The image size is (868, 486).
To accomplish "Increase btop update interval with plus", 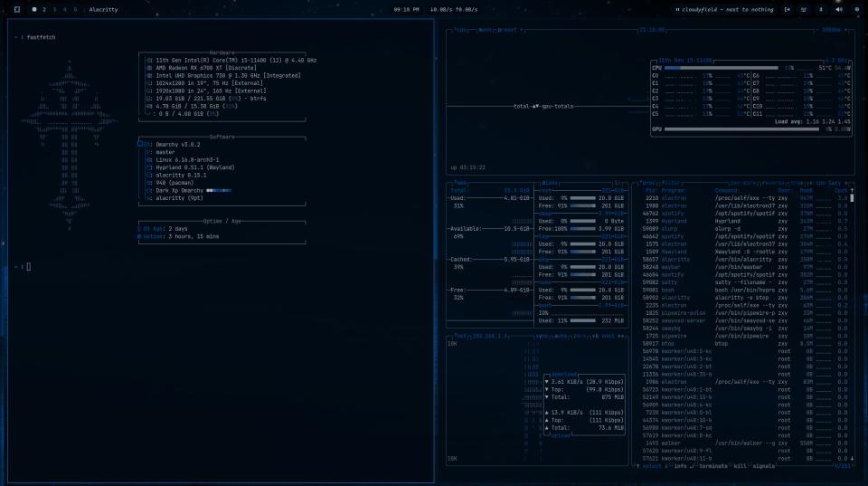I will click(846, 30).
